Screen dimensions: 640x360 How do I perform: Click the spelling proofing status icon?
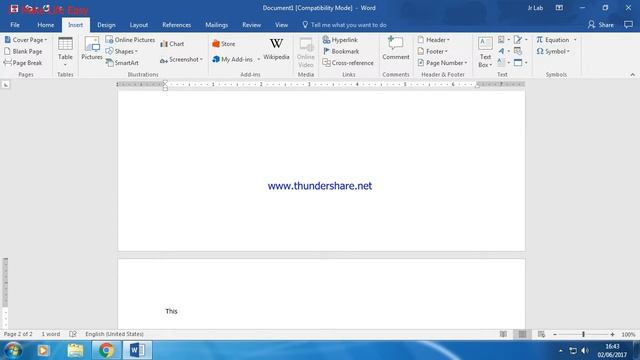click(73, 334)
